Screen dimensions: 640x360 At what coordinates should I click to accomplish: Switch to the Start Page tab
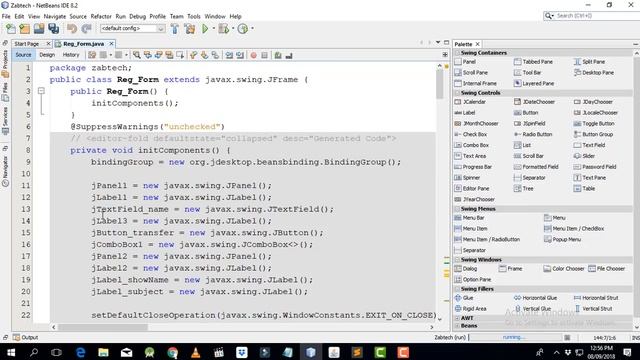click(27, 44)
